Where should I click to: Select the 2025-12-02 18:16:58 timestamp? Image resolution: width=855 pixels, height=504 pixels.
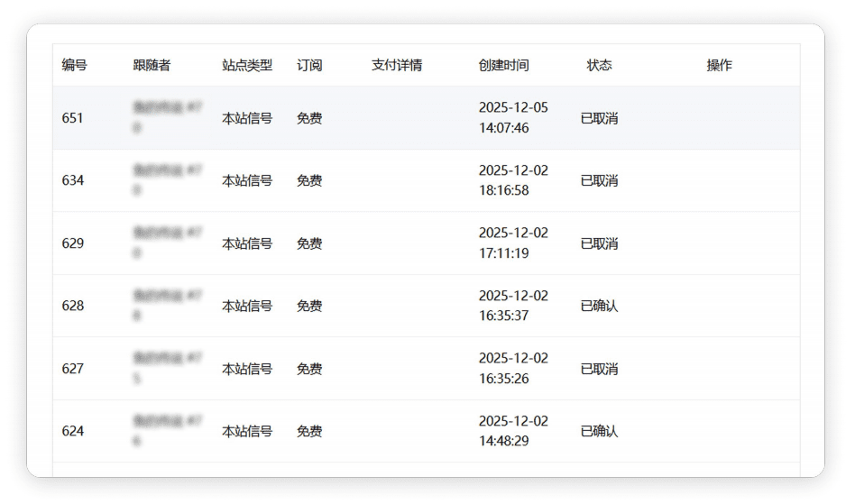point(512,180)
